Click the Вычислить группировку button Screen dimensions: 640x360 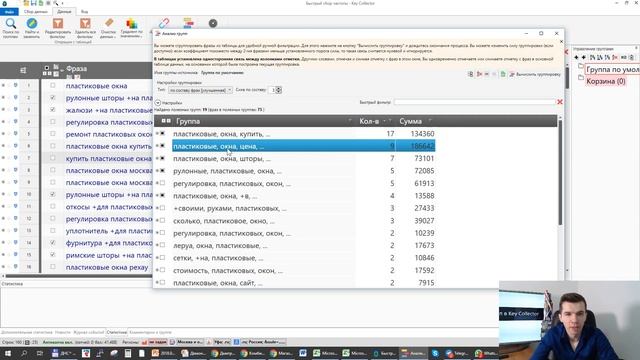(x=535, y=74)
